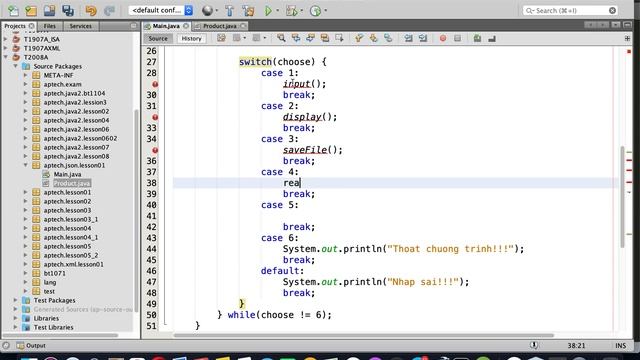Viewport: 640px width, 360px height.
Task: Collapse the Source Packages node
Action: click(x=16, y=66)
